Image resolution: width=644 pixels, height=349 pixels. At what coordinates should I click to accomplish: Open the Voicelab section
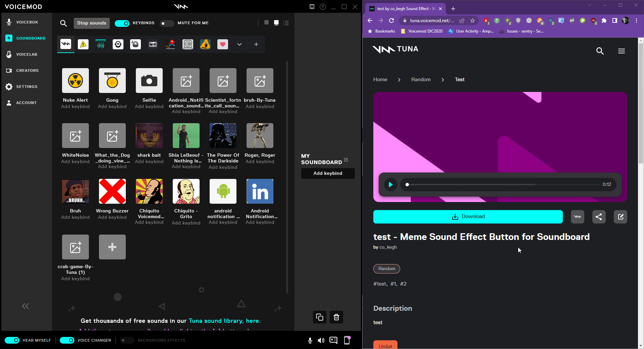(26, 54)
